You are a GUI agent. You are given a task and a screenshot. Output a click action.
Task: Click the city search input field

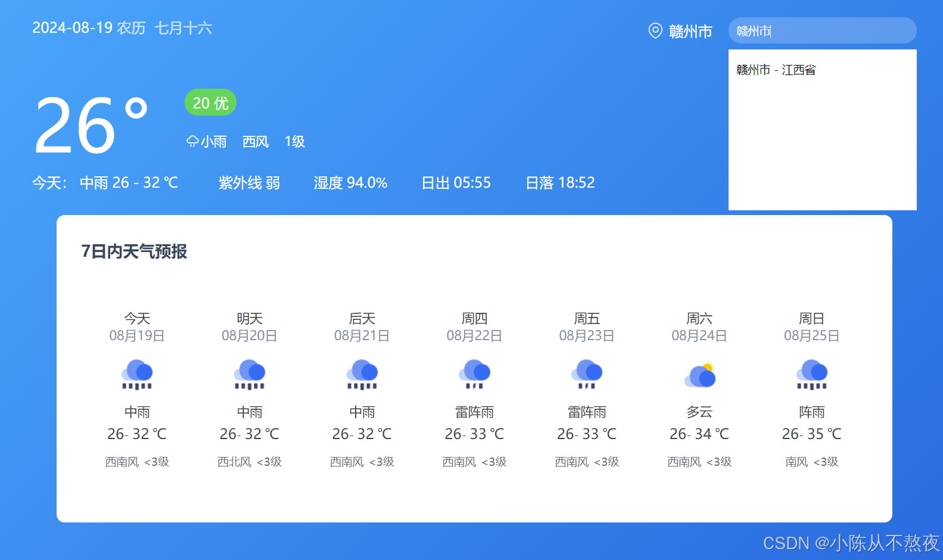823,30
